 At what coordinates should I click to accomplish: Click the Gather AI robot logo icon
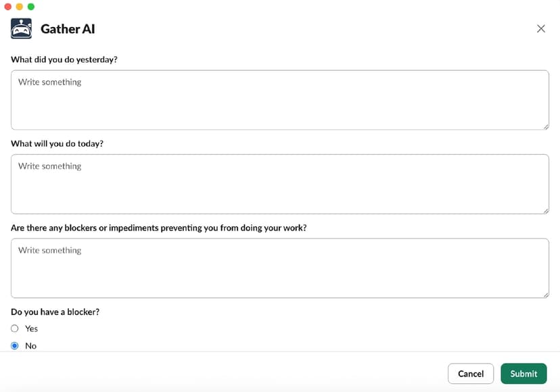point(22,28)
